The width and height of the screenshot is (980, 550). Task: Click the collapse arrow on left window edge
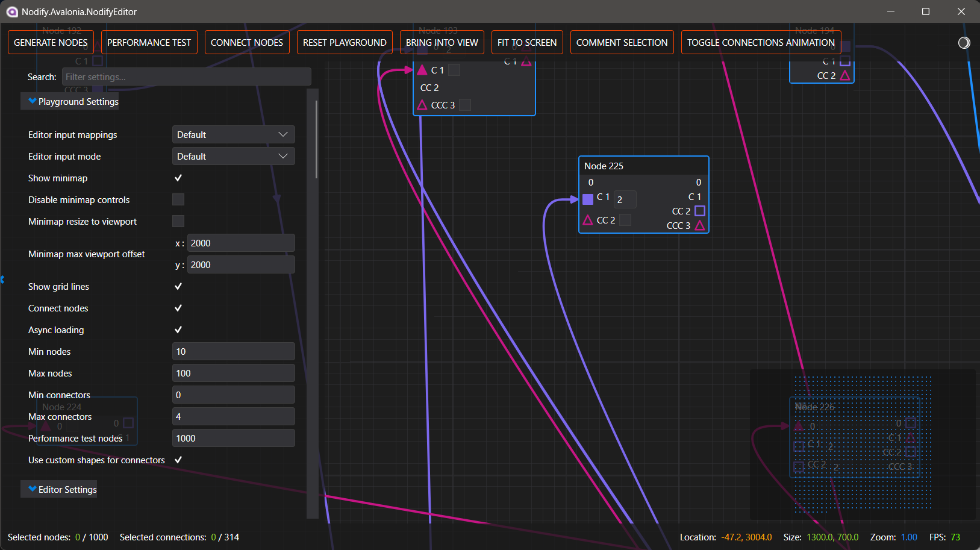coord(2,280)
